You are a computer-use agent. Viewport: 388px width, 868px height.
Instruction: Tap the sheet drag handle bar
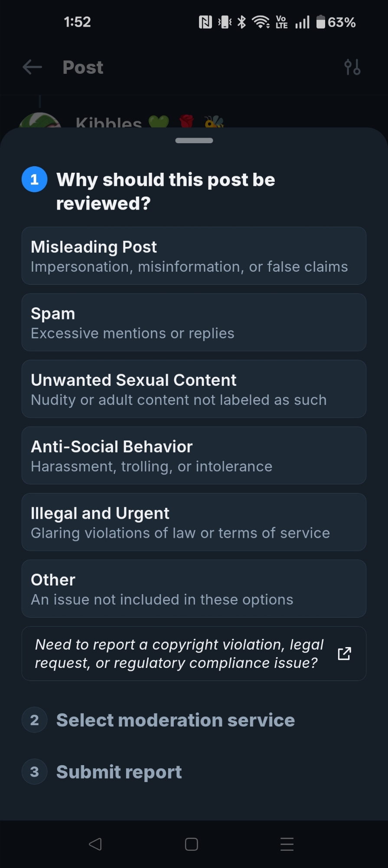tap(194, 141)
